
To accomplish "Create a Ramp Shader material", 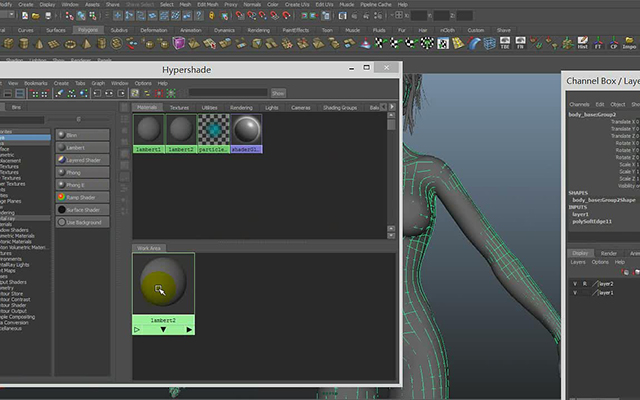I will (82, 197).
